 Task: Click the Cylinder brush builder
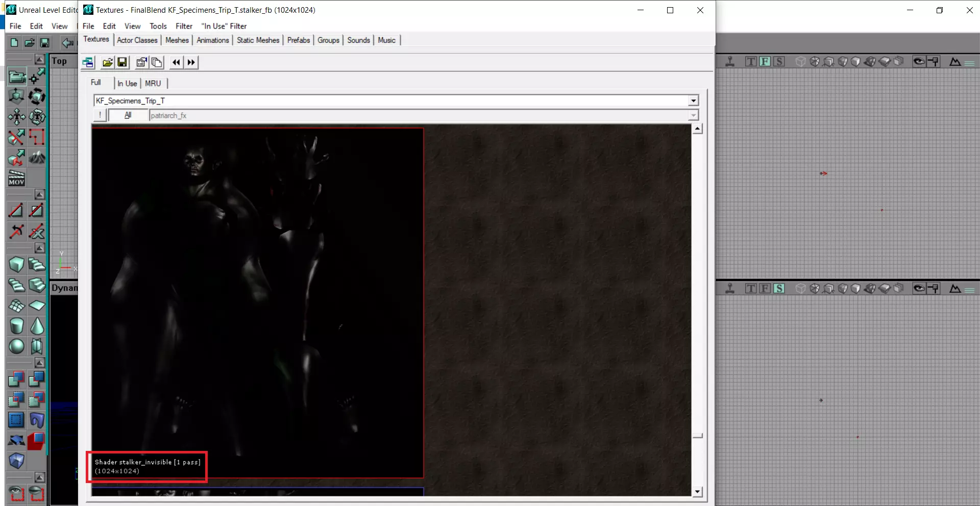click(x=16, y=326)
